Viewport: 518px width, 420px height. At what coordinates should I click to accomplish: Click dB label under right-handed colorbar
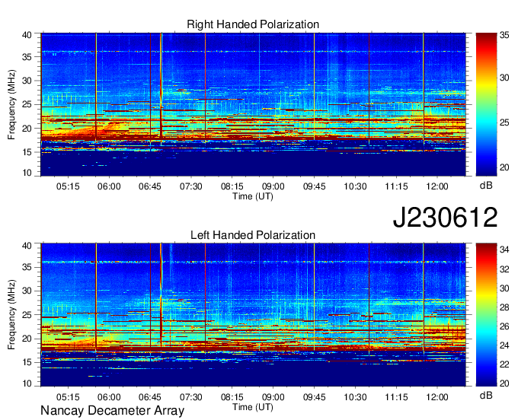486,186
